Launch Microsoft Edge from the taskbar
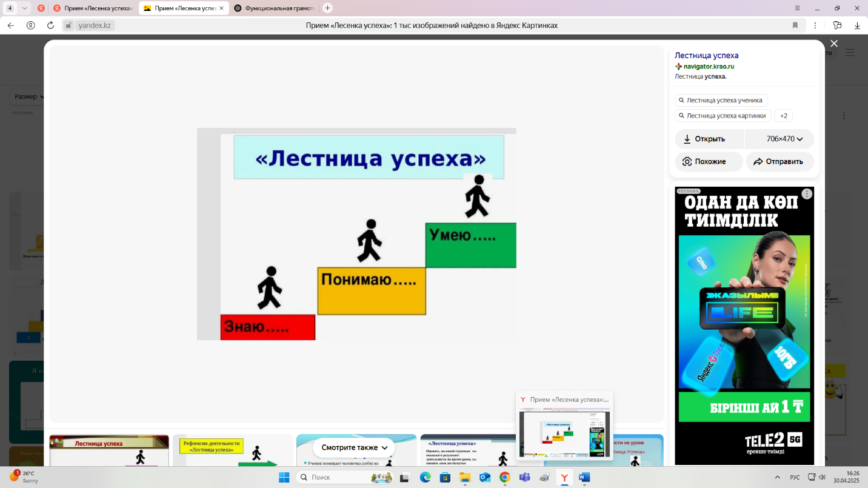 coord(426,478)
